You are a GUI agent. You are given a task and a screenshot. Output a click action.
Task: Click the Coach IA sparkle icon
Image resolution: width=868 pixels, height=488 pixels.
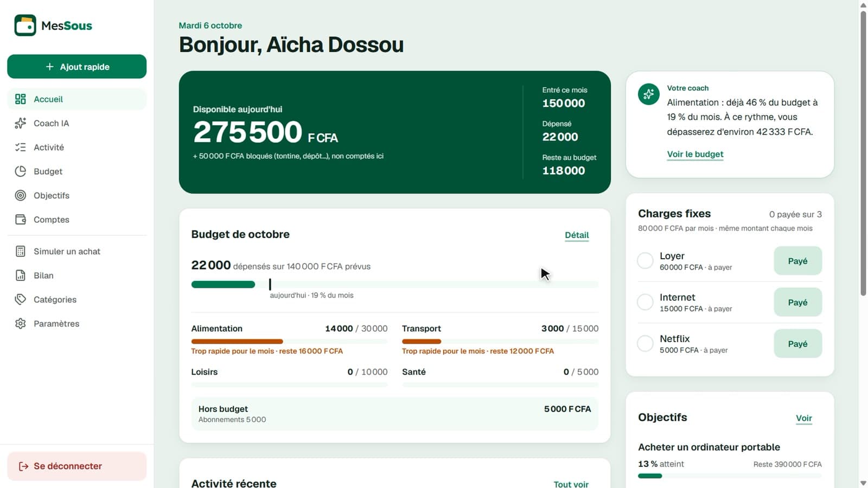click(x=21, y=123)
